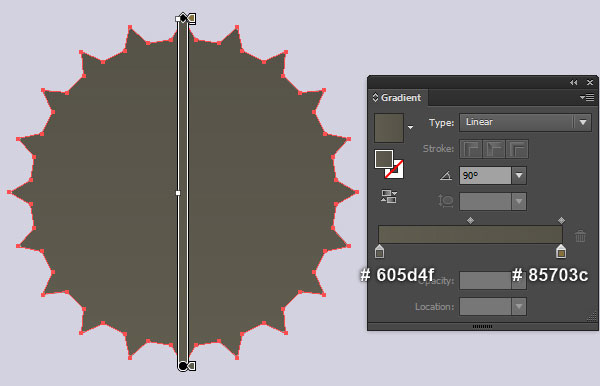Close the Gradient panel

coord(590,82)
